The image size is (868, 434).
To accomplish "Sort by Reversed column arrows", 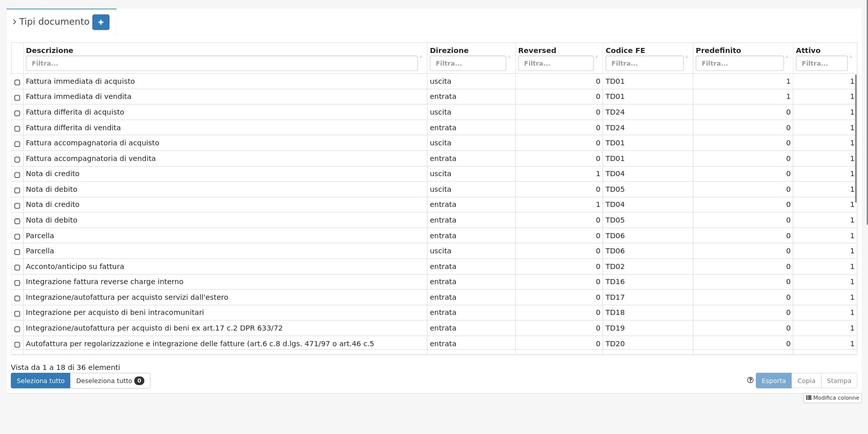I will pos(596,57).
